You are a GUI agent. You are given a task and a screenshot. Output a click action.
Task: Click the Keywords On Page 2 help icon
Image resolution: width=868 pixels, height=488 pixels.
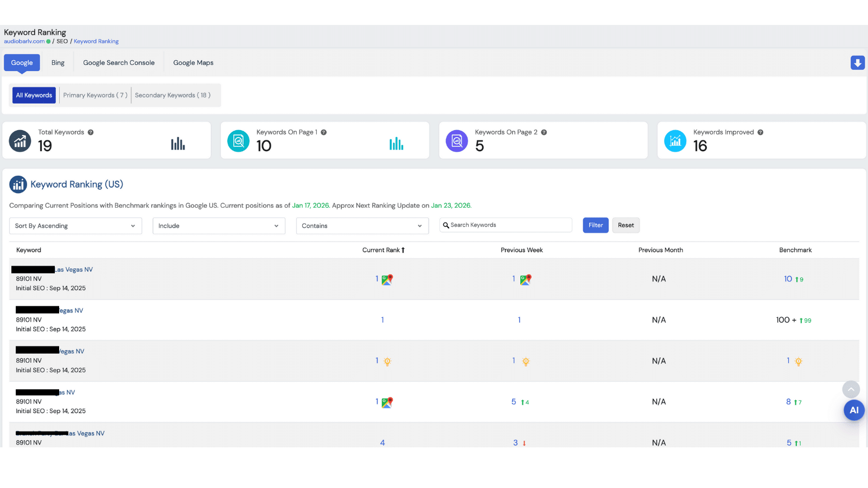click(x=544, y=132)
